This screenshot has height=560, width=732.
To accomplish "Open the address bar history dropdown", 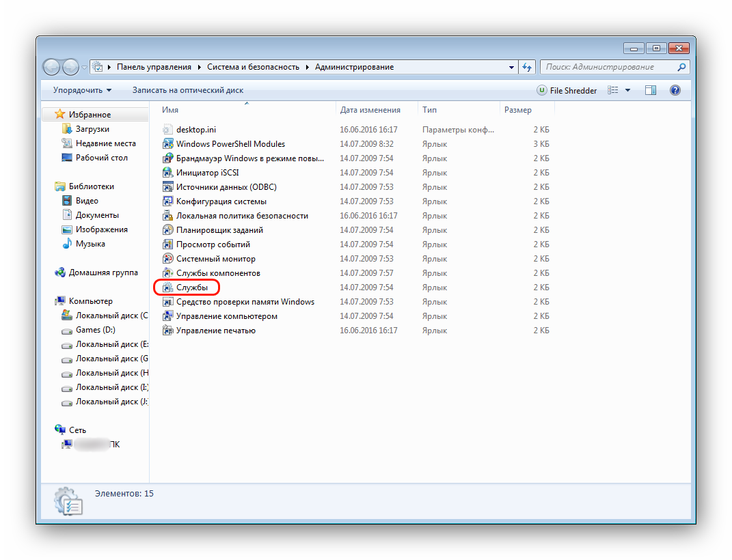I will 511,67.
